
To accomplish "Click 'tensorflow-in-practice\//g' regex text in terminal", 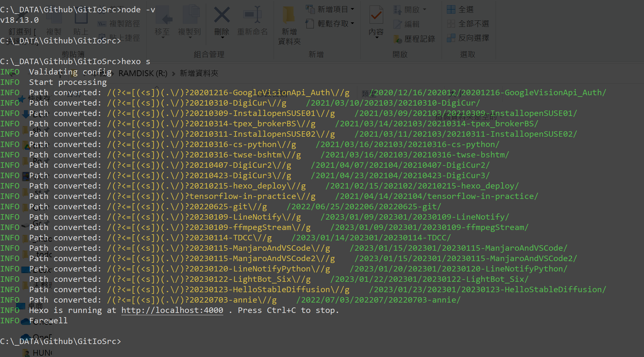I will coord(252,196).
